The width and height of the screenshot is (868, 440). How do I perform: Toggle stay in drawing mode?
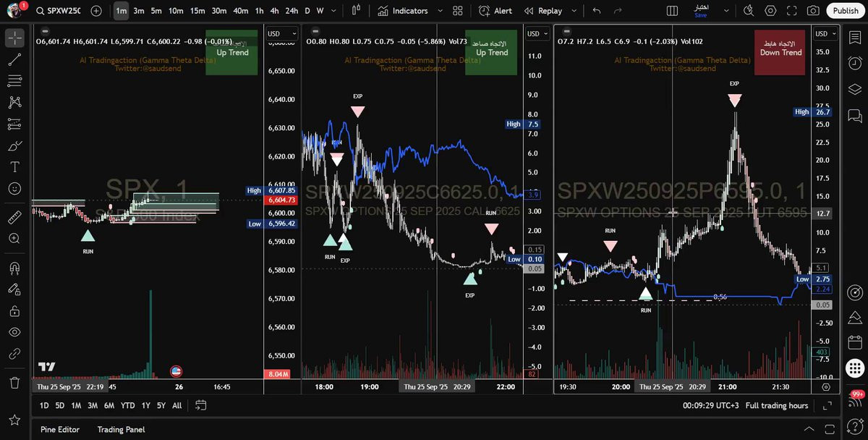point(14,289)
